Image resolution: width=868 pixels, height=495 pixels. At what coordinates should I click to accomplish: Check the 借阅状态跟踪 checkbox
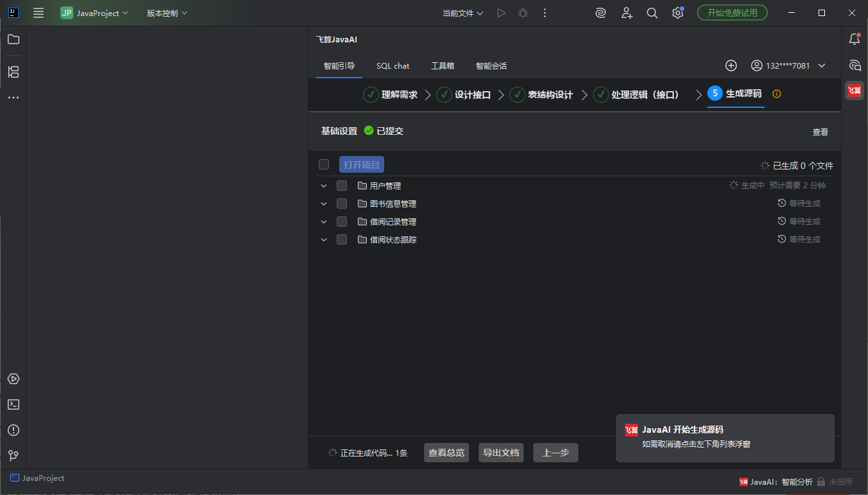point(342,239)
